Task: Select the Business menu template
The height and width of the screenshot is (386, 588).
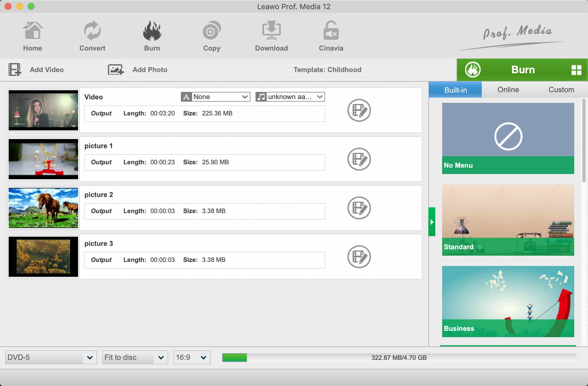Action: 508,301
